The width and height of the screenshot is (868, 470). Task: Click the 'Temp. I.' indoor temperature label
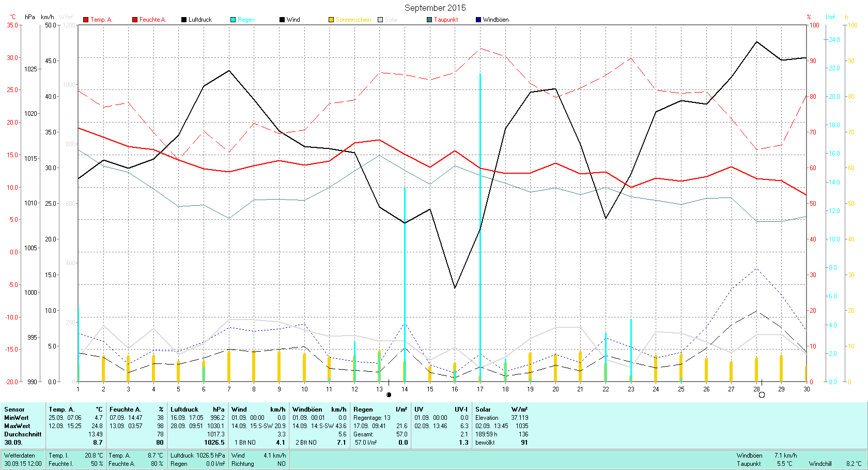tap(59, 456)
